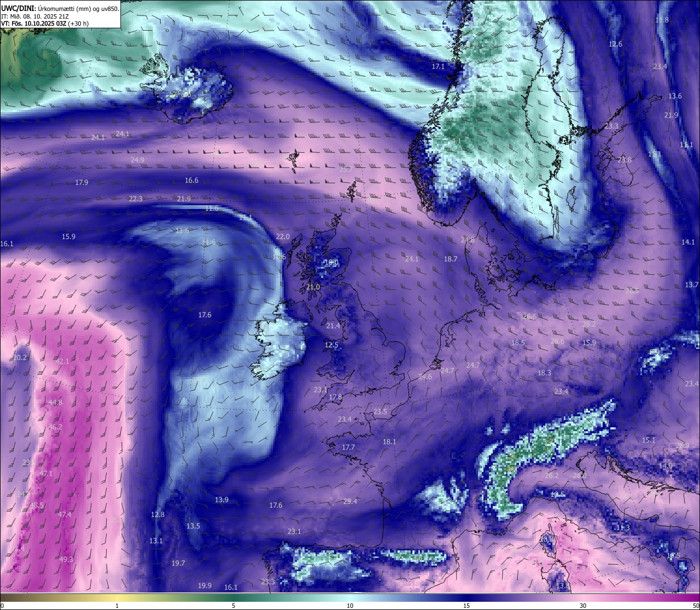Select the 14.1 value label

[x=688, y=242]
